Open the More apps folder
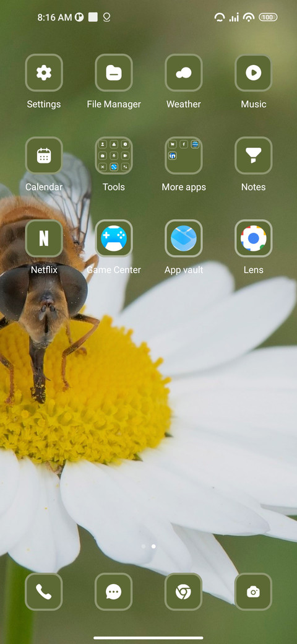 (x=184, y=155)
